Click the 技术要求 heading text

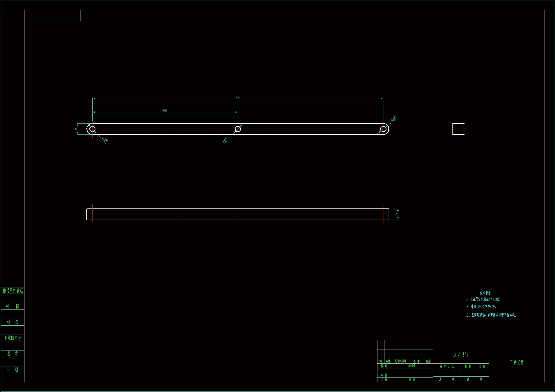[485, 293]
